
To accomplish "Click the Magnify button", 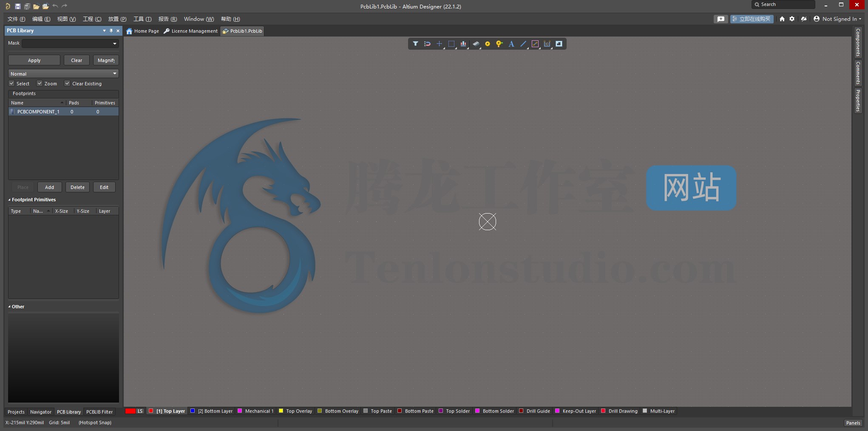I will (x=106, y=60).
